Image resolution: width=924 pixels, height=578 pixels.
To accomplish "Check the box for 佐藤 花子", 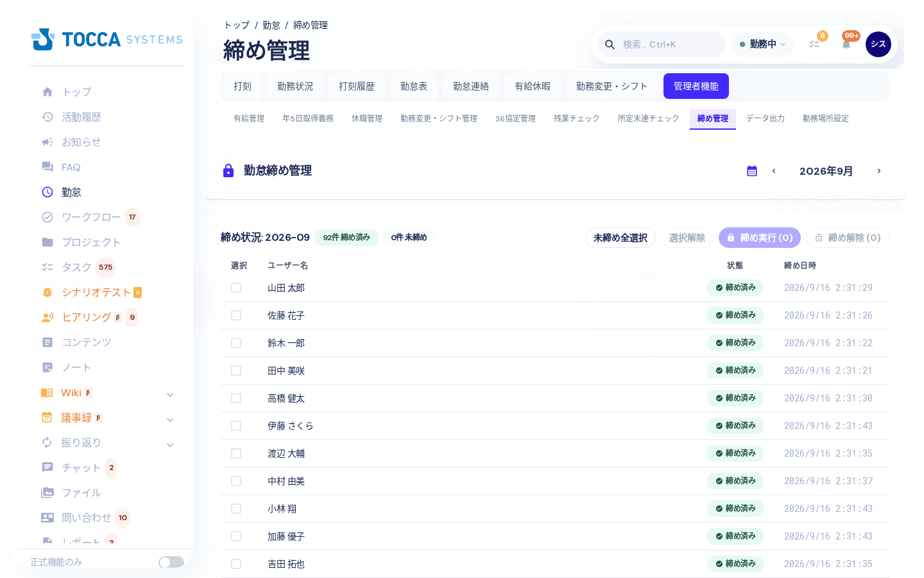I will [236, 315].
